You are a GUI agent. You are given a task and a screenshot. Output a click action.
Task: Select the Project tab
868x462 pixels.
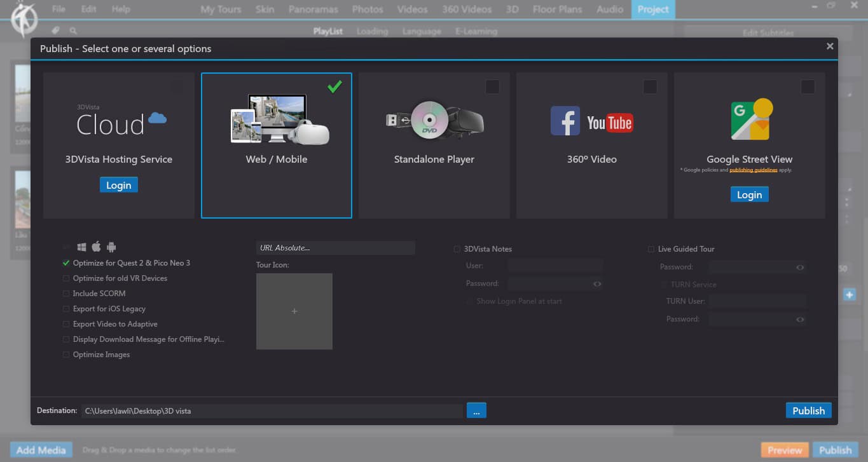653,10
